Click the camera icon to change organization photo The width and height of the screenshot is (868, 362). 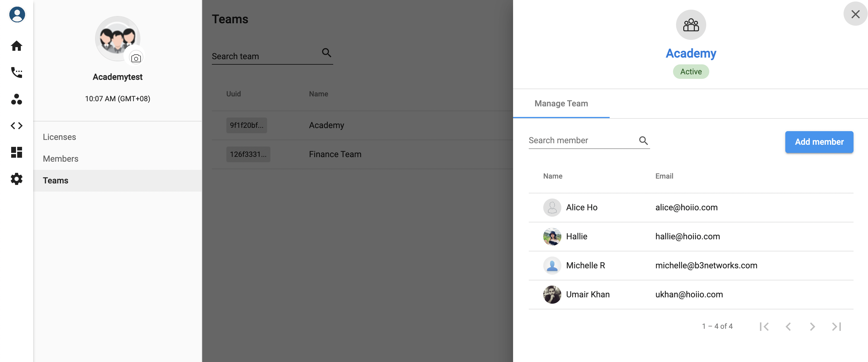pos(136,58)
